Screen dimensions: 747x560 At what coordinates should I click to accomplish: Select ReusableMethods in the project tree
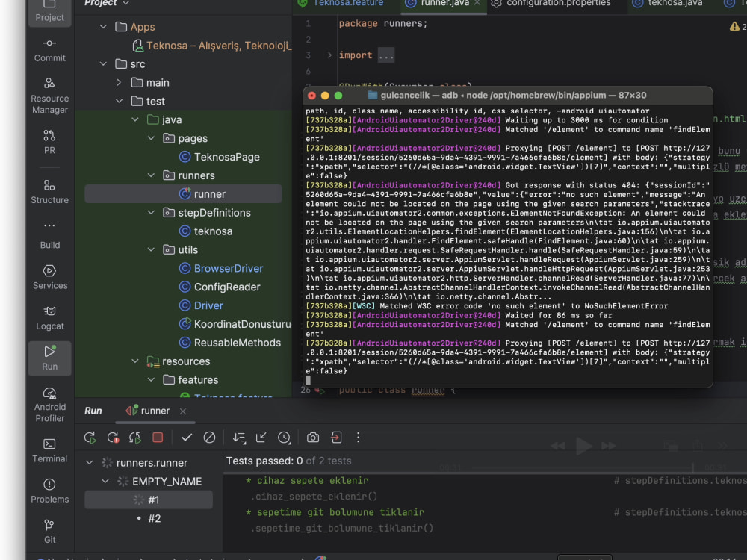pyautogui.click(x=230, y=343)
